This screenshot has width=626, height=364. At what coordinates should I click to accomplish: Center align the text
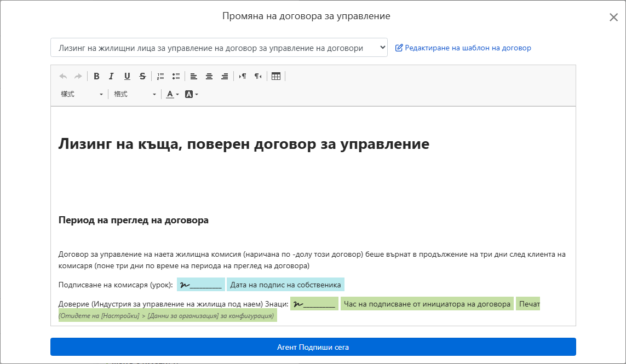(209, 76)
